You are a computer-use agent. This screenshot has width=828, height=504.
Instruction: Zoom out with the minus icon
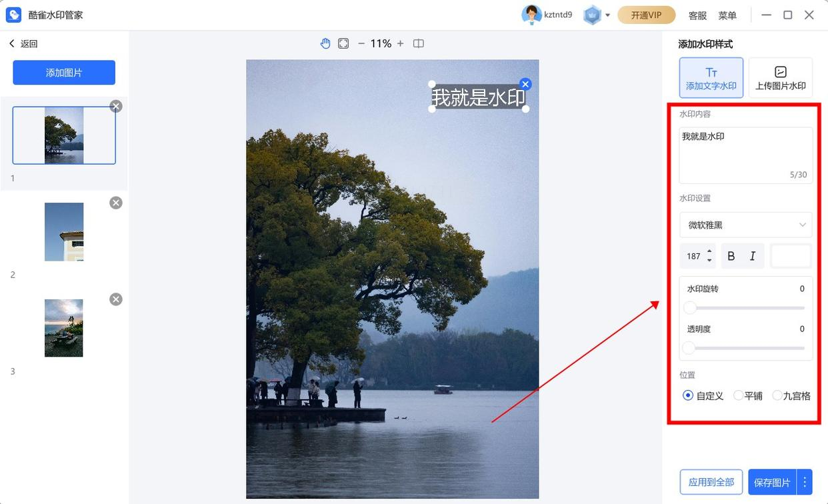pos(361,43)
